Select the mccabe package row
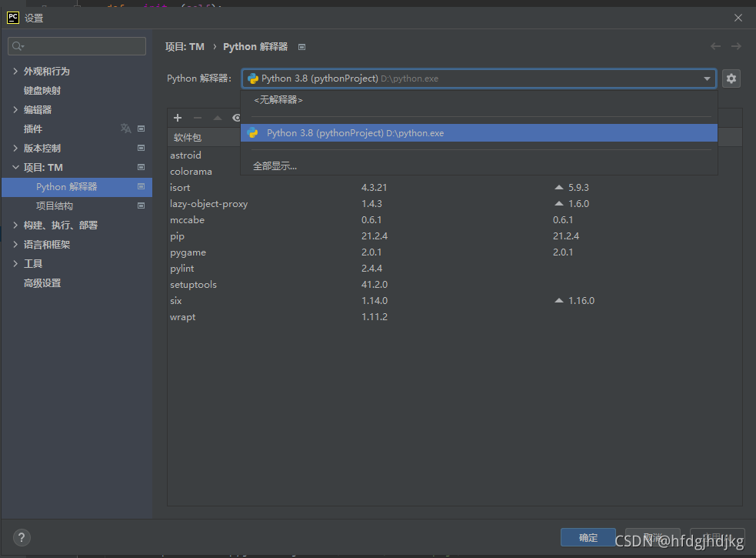 point(455,219)
